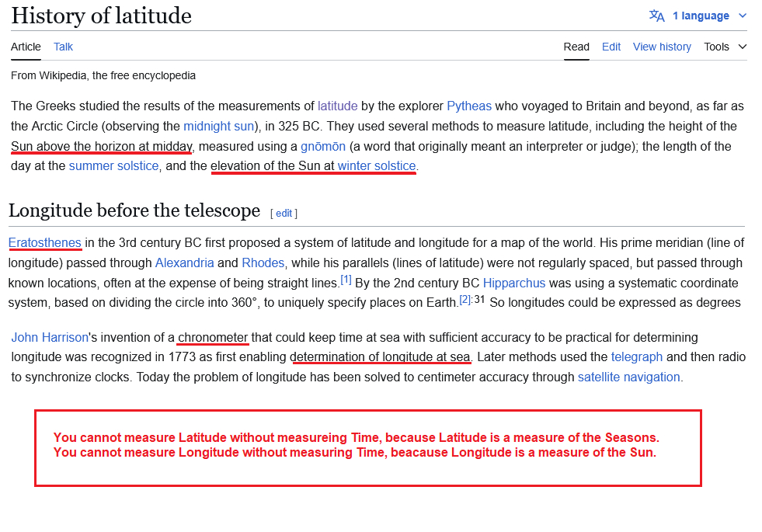762x532 pixels.
Task: Open the Eratosthenes article link
Action: (45, 242)
